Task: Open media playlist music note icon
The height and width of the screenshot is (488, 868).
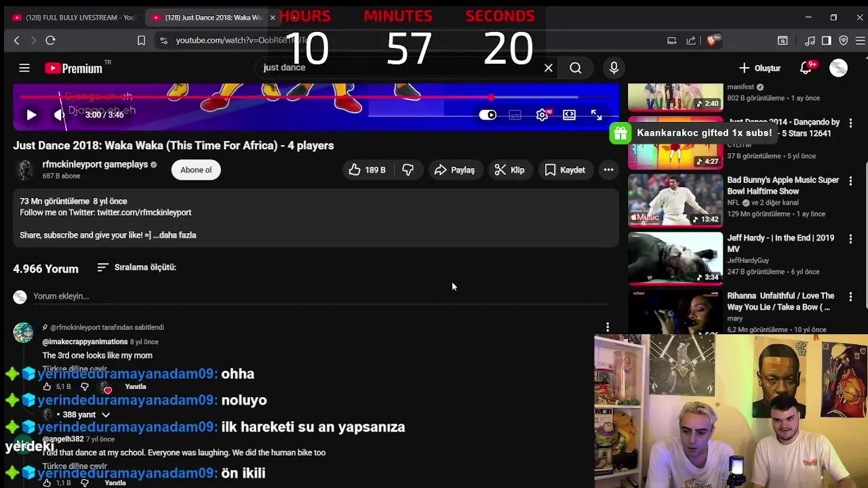Action: pos(810,41)
